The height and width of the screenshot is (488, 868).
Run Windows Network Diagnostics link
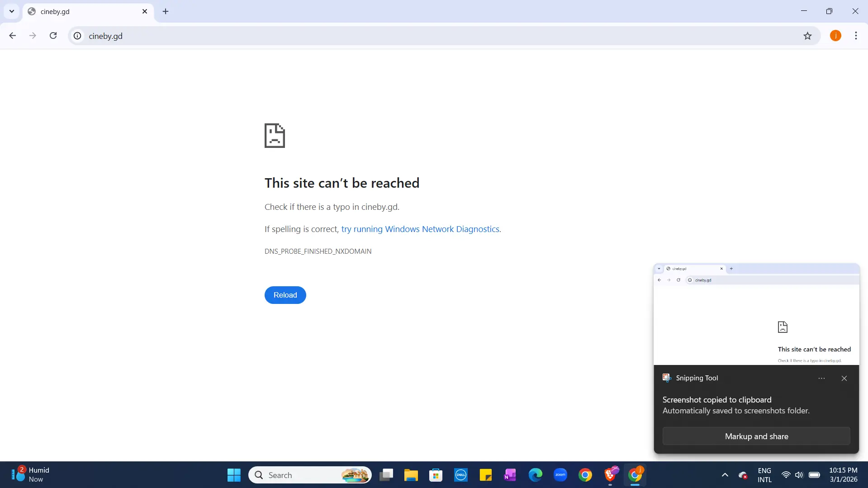420,229
